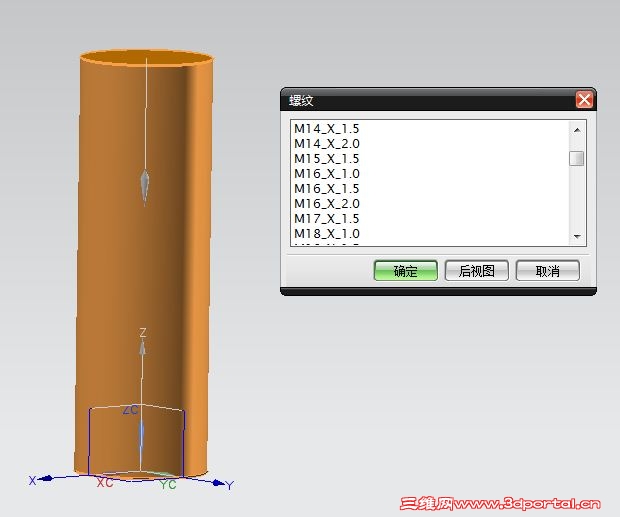
Task: Click the thread list scrollbar thumb
Action: point(577,158)
